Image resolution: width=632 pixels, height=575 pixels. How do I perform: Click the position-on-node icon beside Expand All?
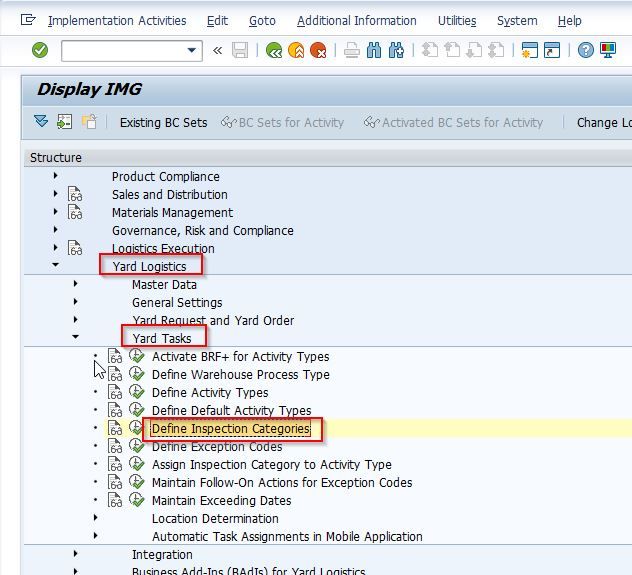tap(64, 121)
